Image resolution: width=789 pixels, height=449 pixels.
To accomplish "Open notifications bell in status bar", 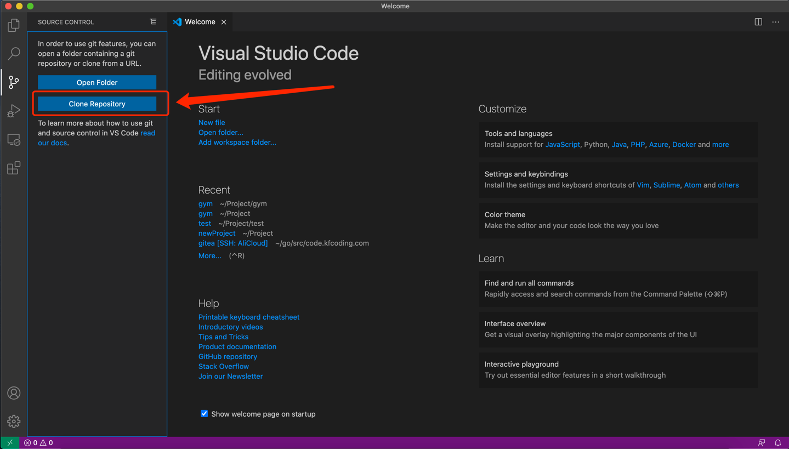I will pyautogui.click(x=778, y=443).
